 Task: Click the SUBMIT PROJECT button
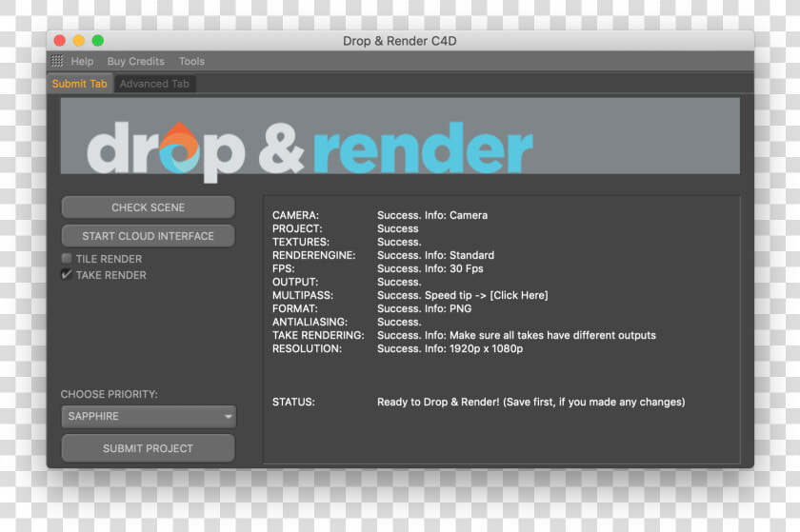tap(148, 448)
